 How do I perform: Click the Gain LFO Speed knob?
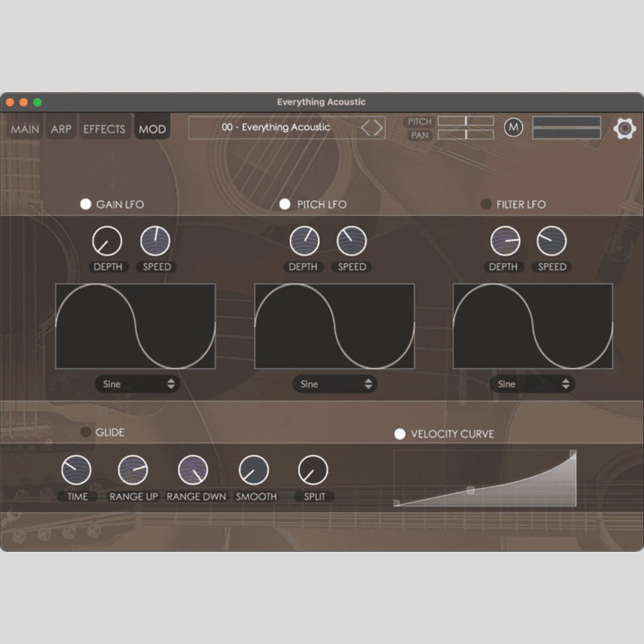click(x=155, y=241)
